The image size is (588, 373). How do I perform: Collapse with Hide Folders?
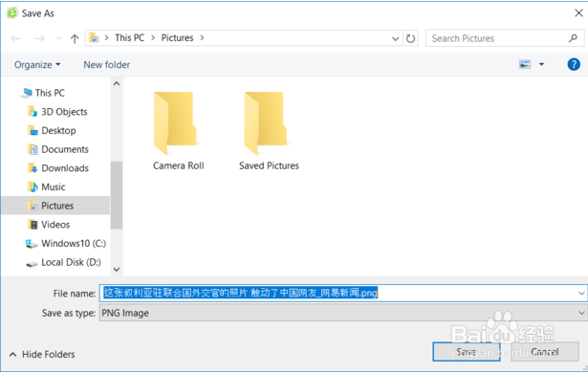(x=42, y=354)
